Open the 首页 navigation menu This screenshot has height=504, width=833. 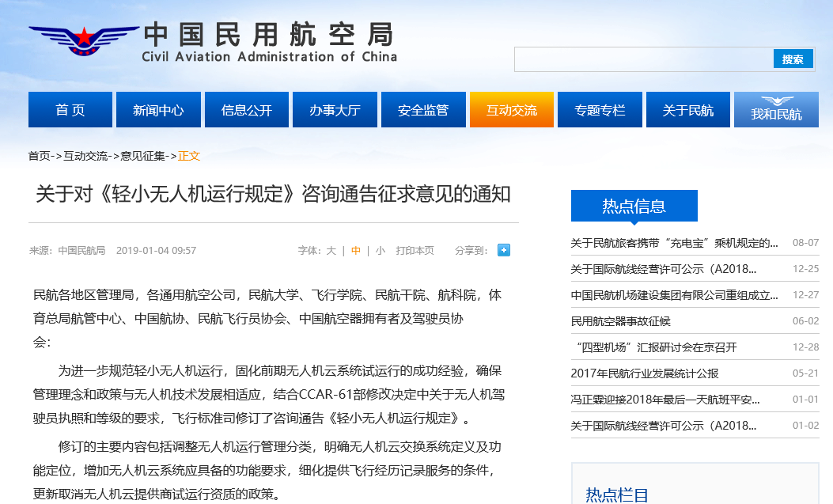[70, 109]
